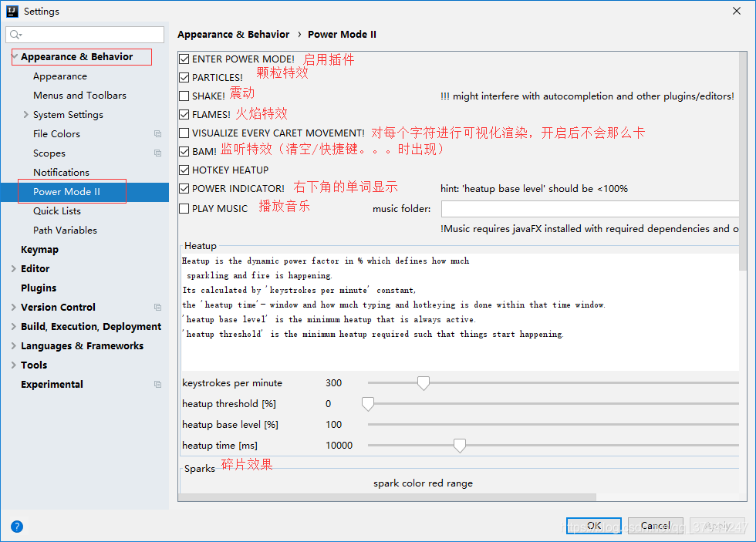
Task: Open the Keymap settings
Action: pyautogui.click(x=39, y=250)
